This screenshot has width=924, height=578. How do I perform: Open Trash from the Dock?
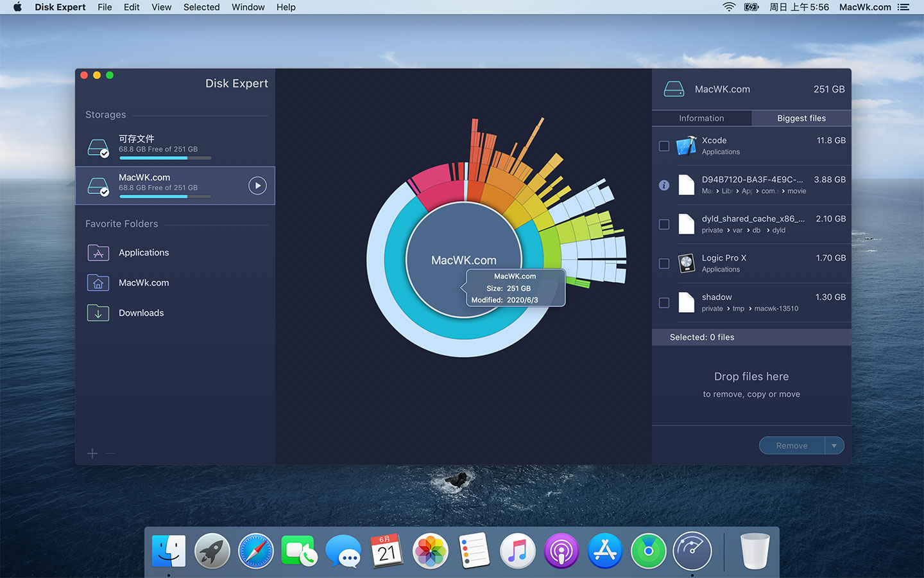[x=755, y=550]
